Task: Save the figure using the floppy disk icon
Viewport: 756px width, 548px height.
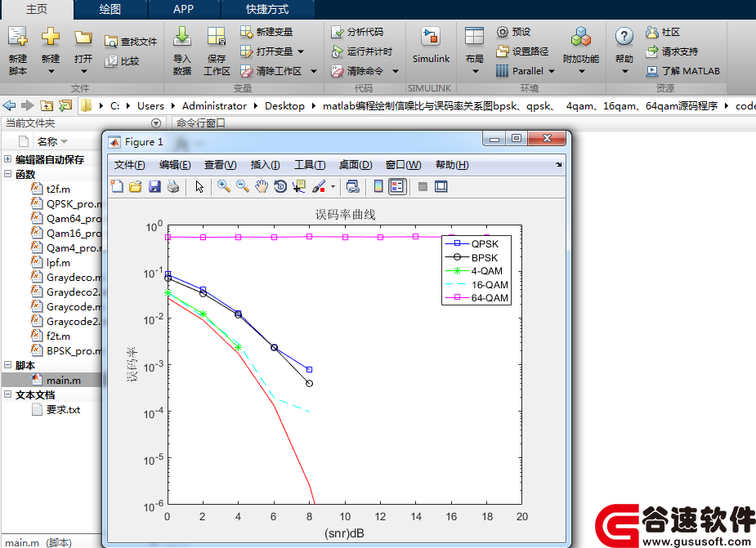Action: (154, 186)
